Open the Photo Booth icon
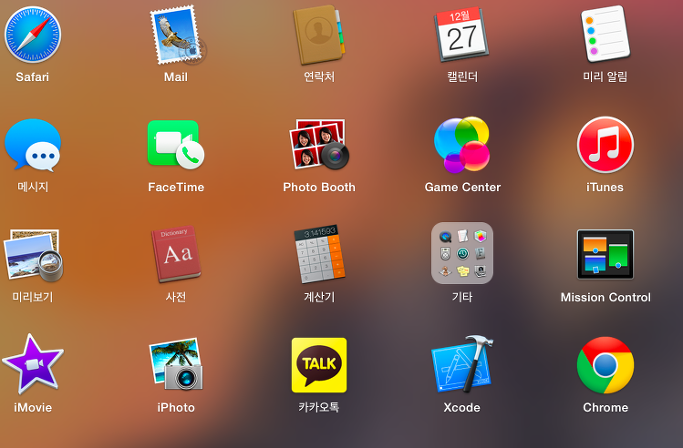The width and height of the screenshot is (683, 448). click(319, 144)
